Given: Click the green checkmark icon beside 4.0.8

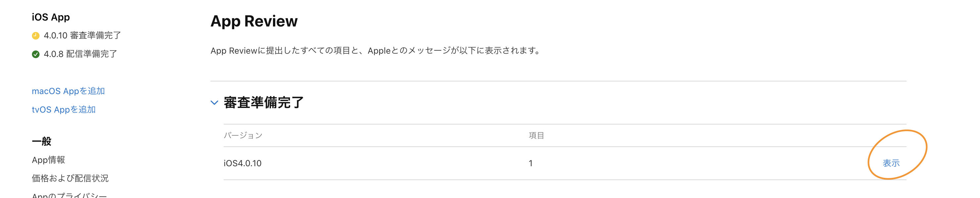Looking at the screenshot, I should 36,54.
